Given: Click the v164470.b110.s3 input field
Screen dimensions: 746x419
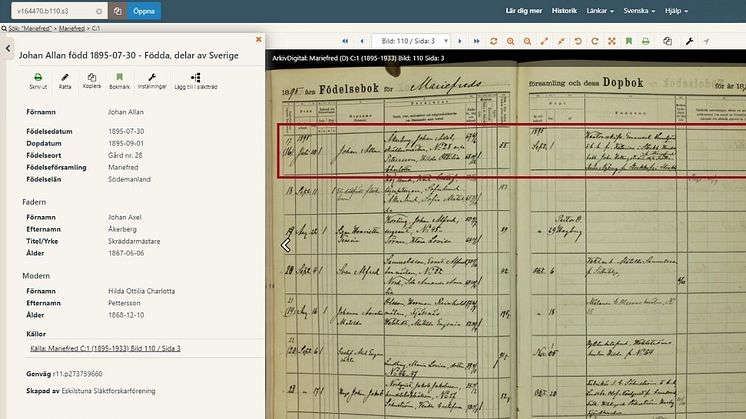Looking at the screenshot, I should (52, 12).
